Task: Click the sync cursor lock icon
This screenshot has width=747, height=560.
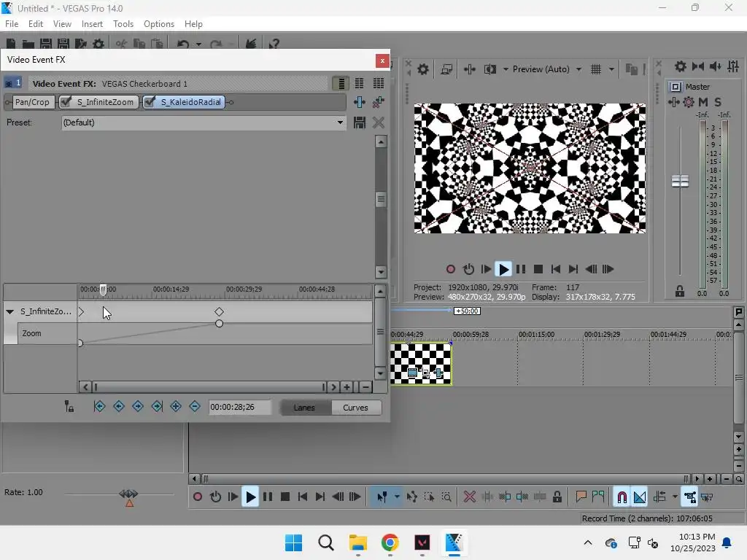Action: pyautogui.click(x=69, y=406)
